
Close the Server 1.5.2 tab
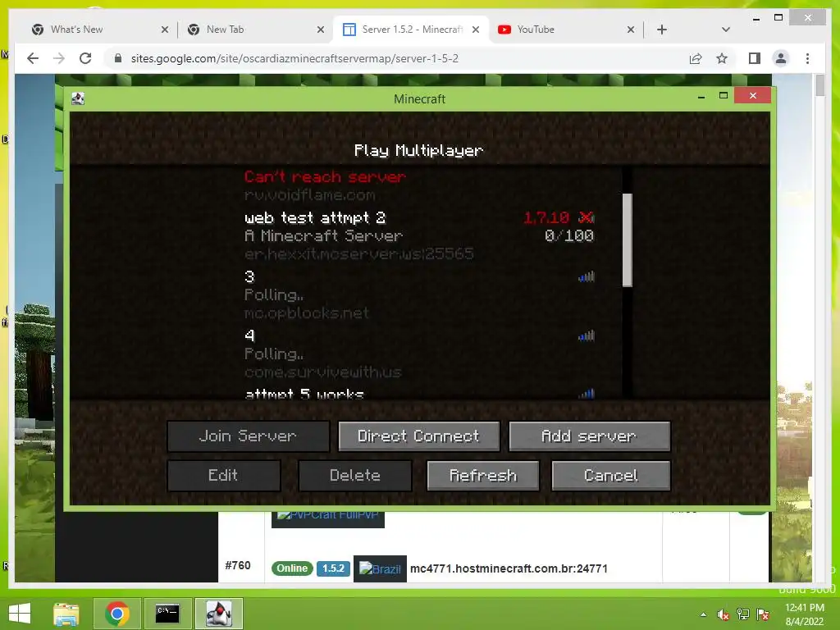[x=476, y=30]
